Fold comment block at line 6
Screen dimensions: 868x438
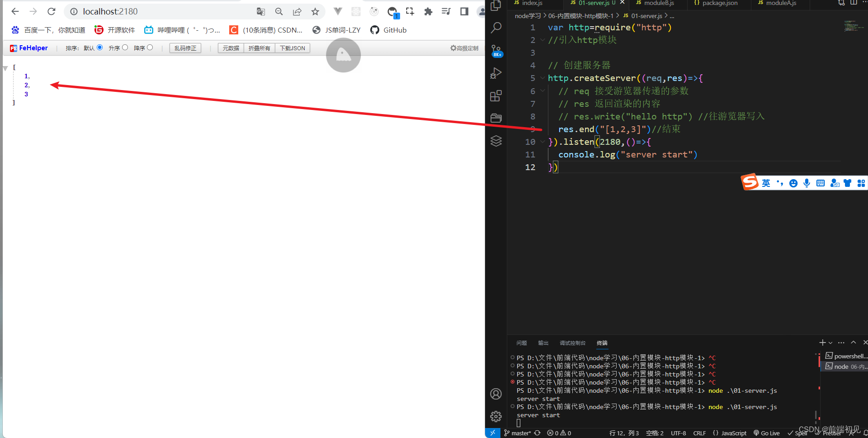click(x=542, y=90)
